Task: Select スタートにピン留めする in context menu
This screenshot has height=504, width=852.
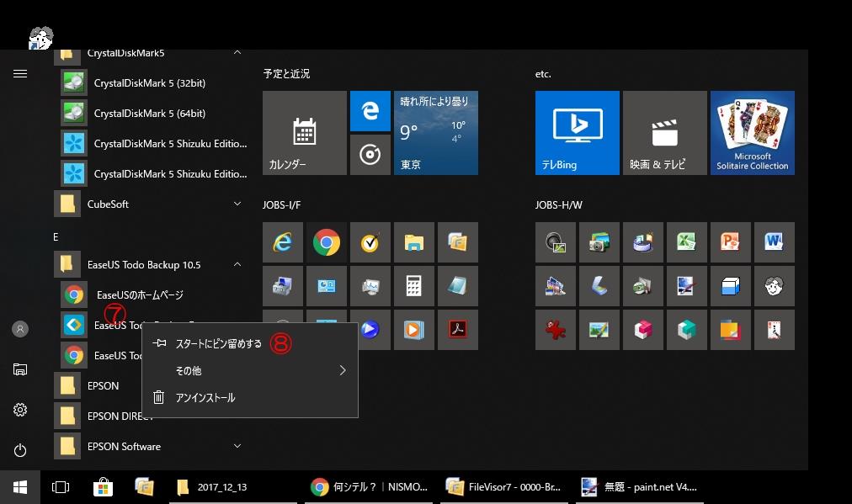Action: [x=250, y=343]
